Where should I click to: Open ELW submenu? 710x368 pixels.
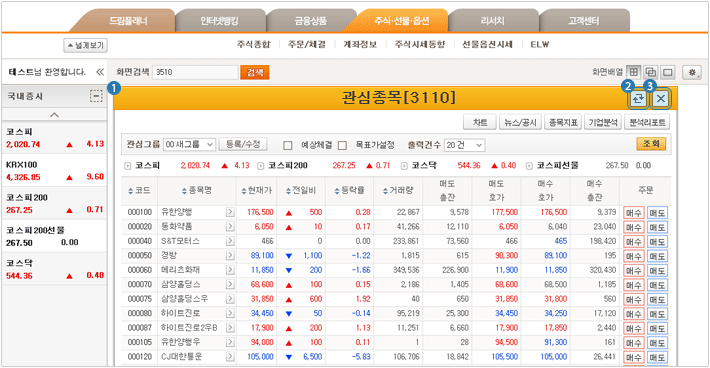click(540, 44)
